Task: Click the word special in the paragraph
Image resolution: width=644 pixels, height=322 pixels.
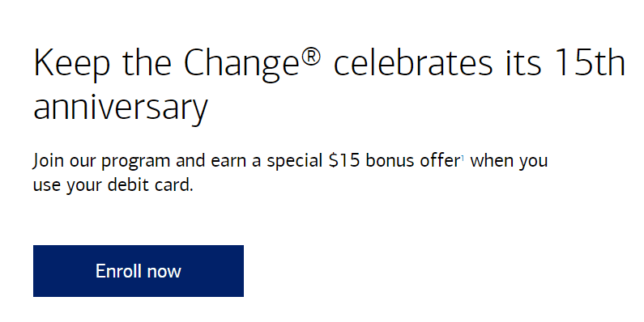Action: (295, 161)
